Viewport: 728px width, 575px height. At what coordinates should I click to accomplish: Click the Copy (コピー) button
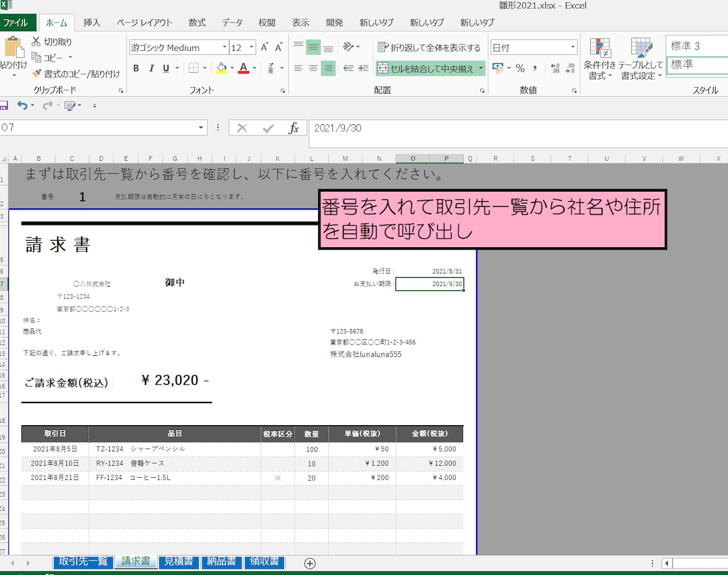coord(48,58)
